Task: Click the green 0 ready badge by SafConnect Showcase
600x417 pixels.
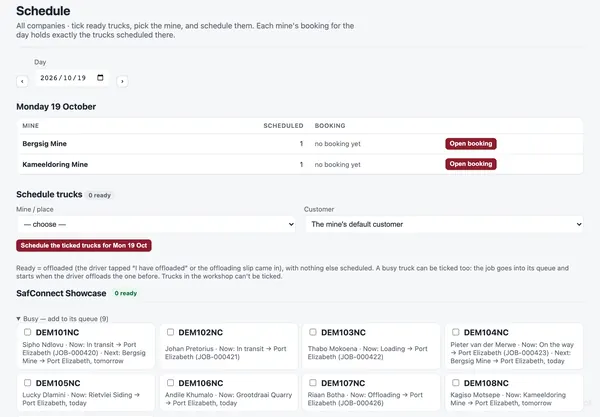Action: point(126,293)
